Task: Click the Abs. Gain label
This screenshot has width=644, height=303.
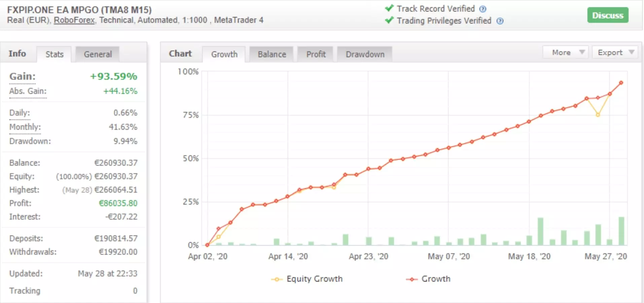Action: [x=28, y=91]
